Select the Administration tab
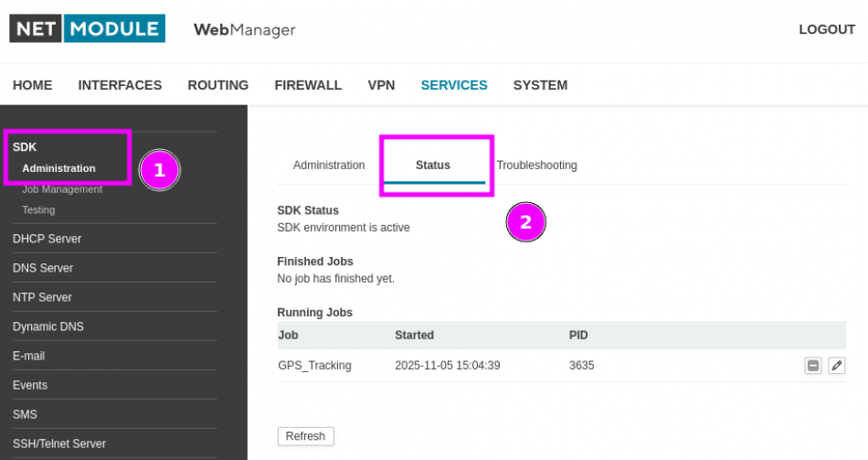868x460 pixels. (329, 166)
